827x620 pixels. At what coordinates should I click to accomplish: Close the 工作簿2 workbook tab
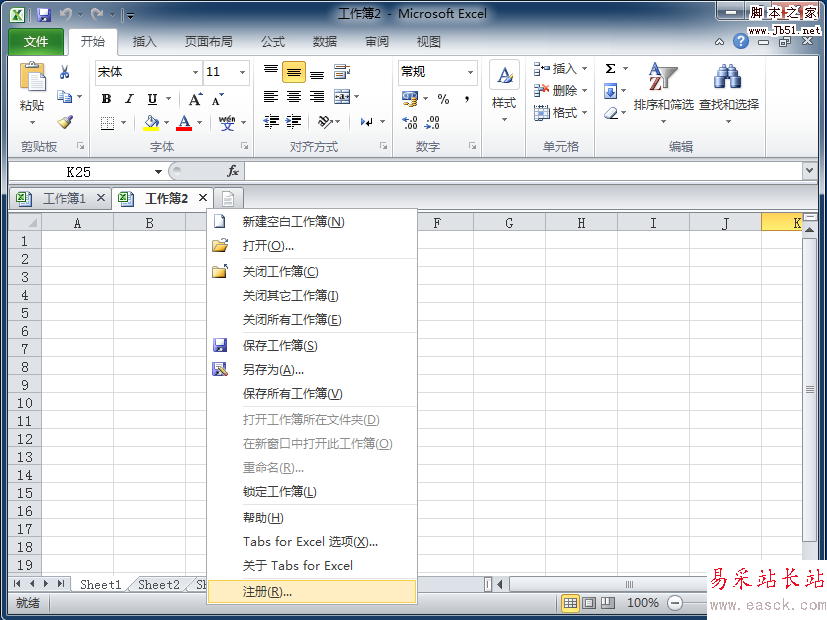coord(203,198)
